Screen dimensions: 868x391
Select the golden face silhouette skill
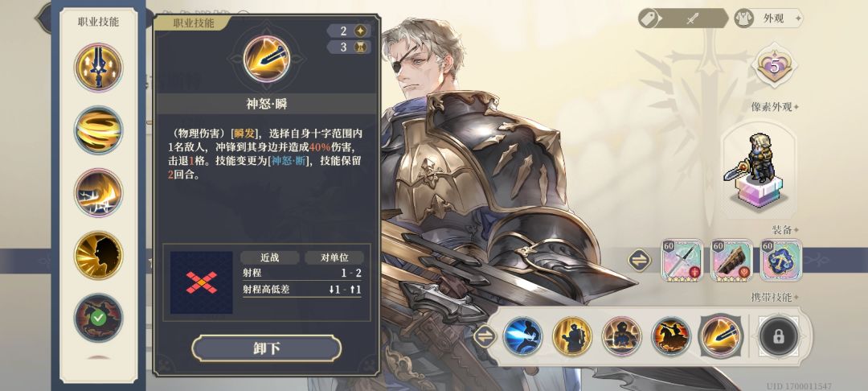pyautogui.click(x=99, y=255)
